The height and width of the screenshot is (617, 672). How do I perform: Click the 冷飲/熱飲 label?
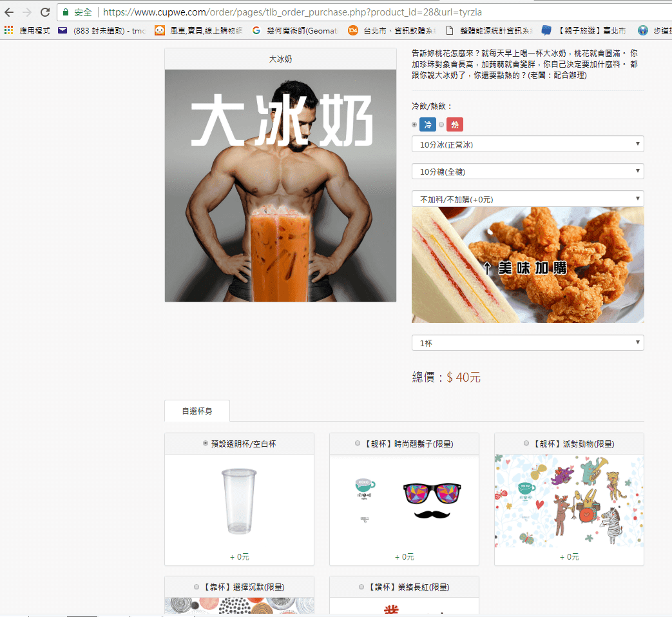[432, 106]
